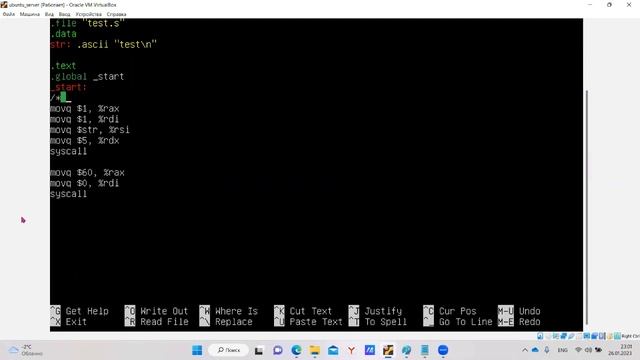Click the nano 'Get Help' shortcut
Image resolution: width=640 pixels, height=360 pixels.
(80, 311)
